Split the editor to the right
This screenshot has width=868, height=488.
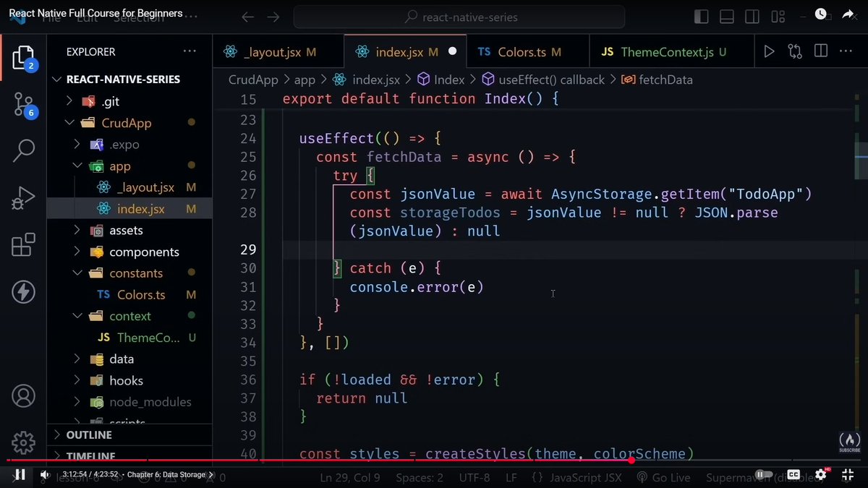[x=820, y=51]
